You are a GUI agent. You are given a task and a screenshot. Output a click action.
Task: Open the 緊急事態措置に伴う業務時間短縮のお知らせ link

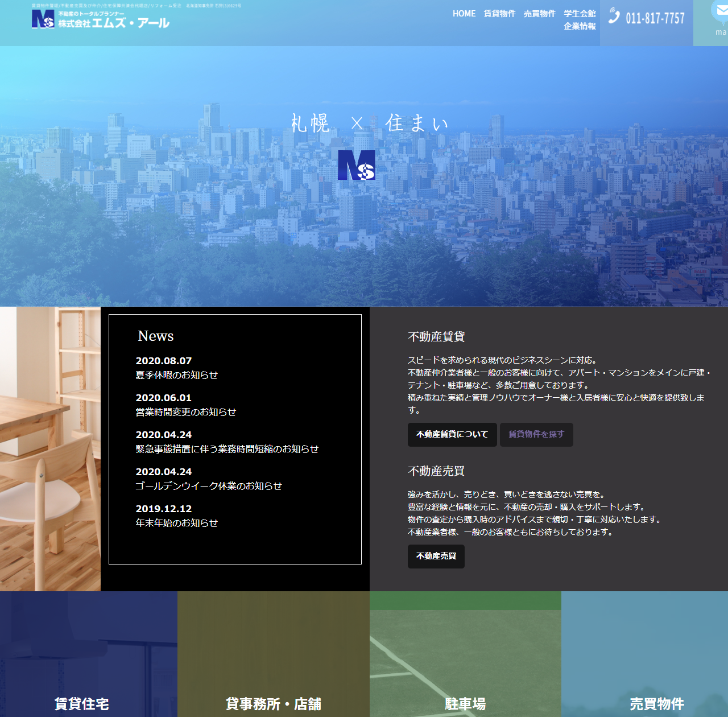(x=227, y=449)
